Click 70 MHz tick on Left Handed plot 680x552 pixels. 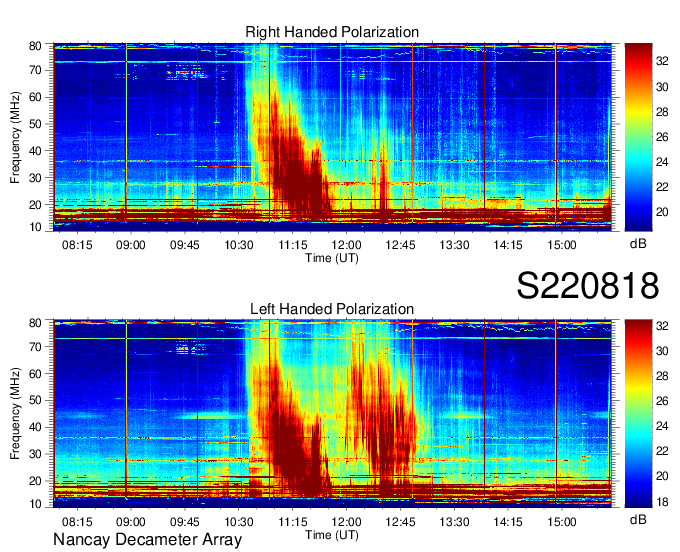(x=35, y=346)
